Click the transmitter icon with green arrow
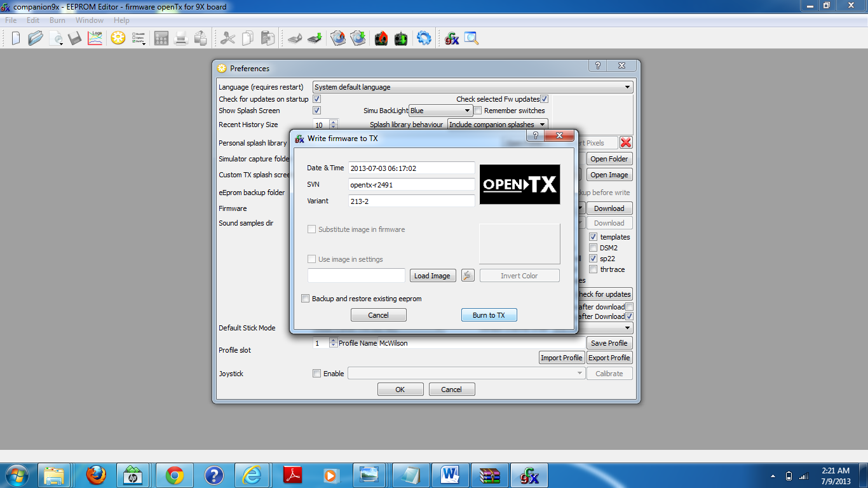This screenshot has width=868, height=488. click(401, 38)
